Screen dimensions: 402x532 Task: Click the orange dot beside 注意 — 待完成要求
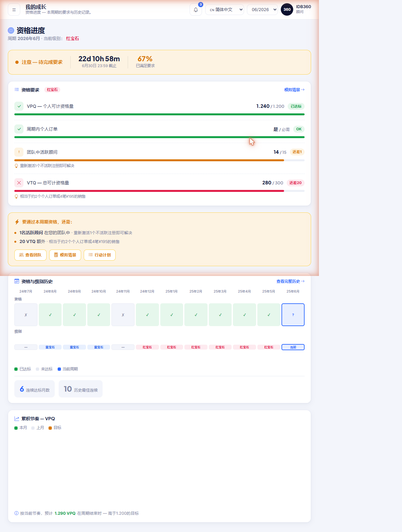[x=17, y=62]
